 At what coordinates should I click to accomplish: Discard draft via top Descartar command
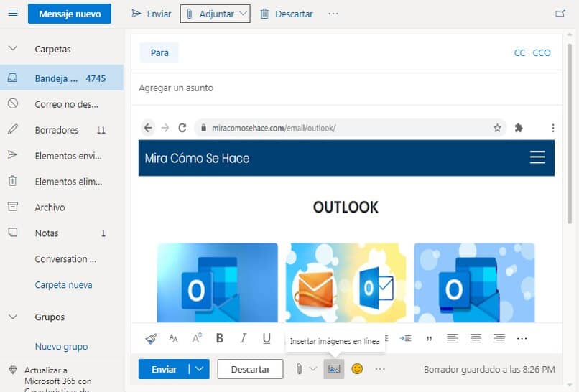[x=287, y=14]
